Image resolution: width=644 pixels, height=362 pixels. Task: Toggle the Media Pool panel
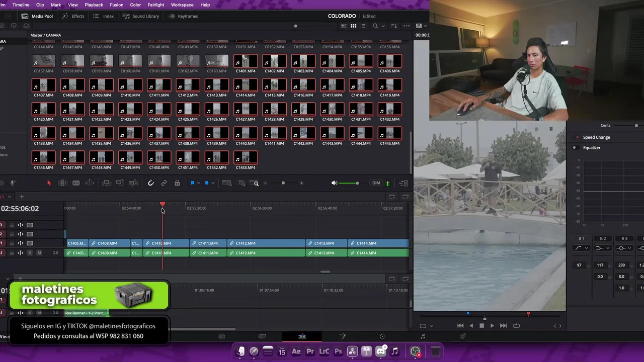coord(37,16)
